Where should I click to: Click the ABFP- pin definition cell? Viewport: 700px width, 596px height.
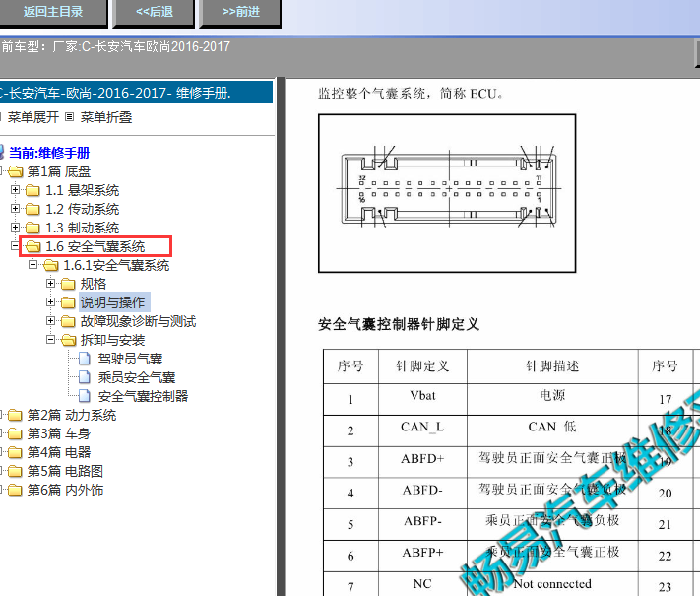point(422,524)
